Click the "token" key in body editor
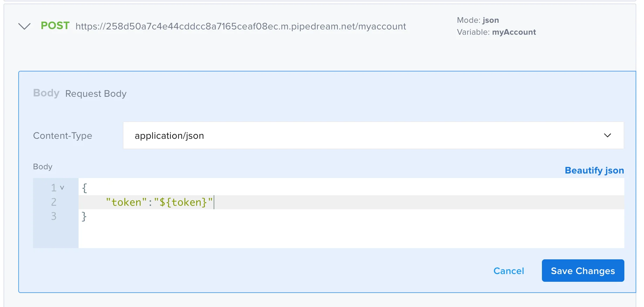Image resolution: width=644 pixels, height=307 pixels. pyautogui.click(x=126, y=202)
